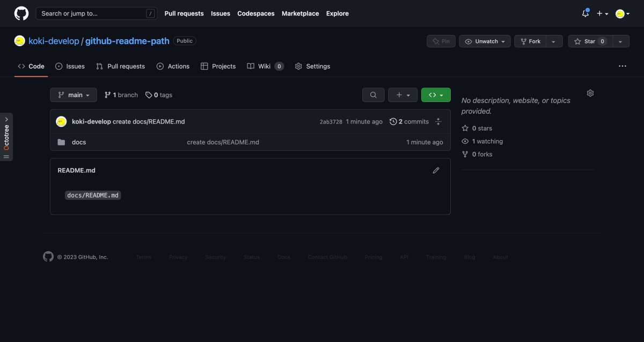Open the API footer link
Image resolution: width=644 pixels, height=342 pixels.
pyautogui.click(x=404, y=257)
